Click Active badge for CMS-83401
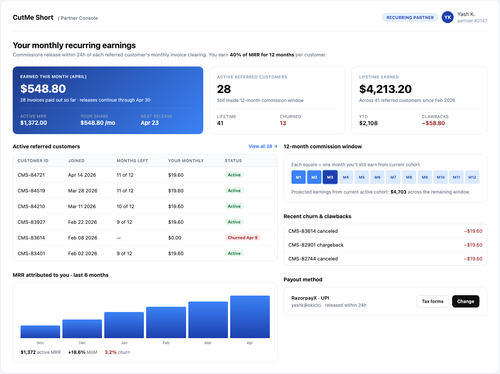Screen dimensions: 500x374 coord(234,253)
